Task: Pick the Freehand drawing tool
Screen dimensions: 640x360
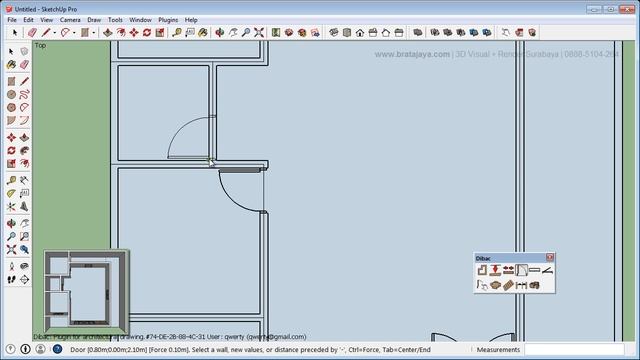Action: point(24,94)
